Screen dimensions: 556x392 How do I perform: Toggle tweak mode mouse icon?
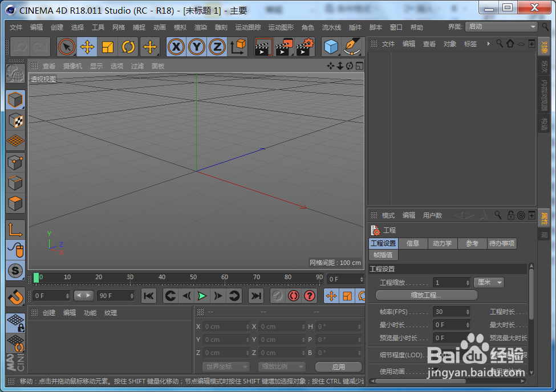point(15,250)
